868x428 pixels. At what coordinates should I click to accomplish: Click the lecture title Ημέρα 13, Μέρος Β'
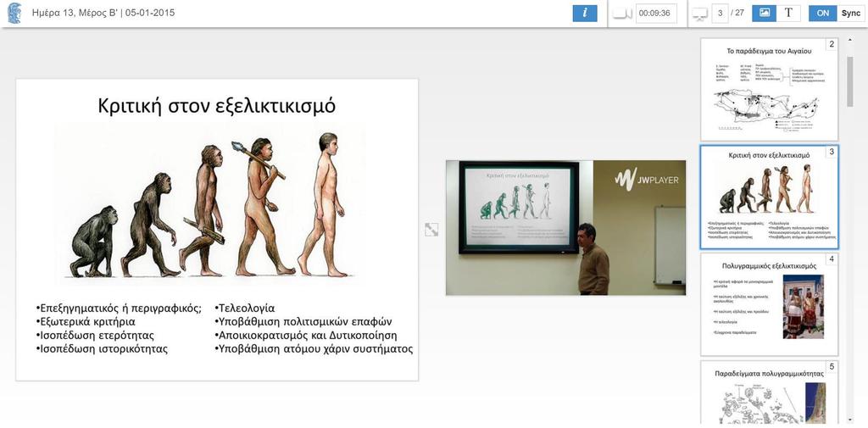pyautogui.click(x=75, y=13)
